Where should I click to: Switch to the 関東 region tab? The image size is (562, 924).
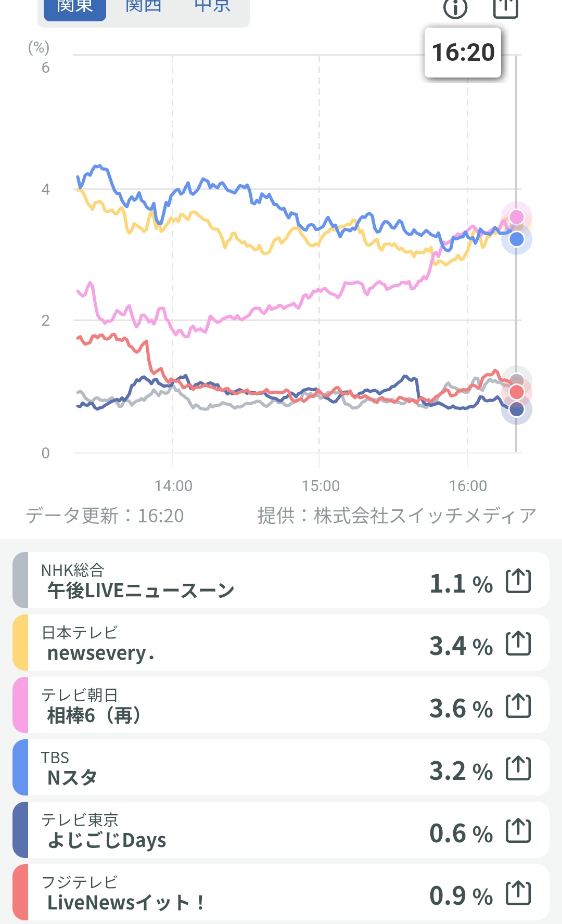pos(75,7)
